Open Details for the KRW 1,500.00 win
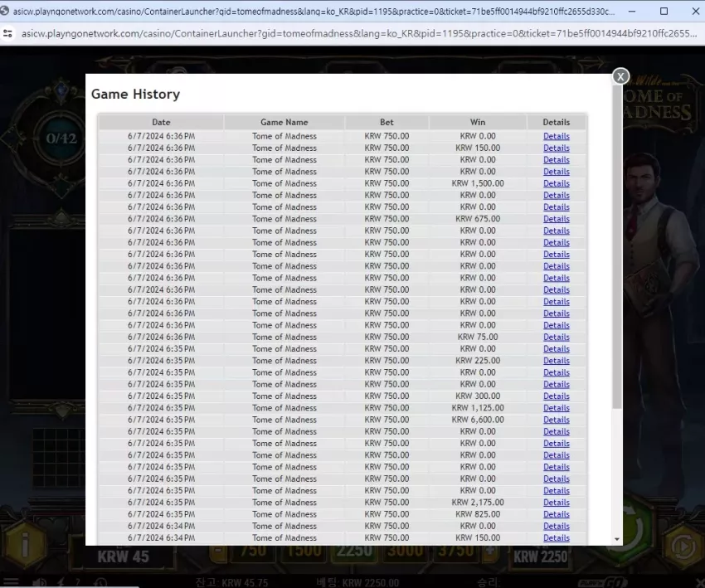Image resolution: width=705 pixels, height=588 pixels. [x=557, y=183]
